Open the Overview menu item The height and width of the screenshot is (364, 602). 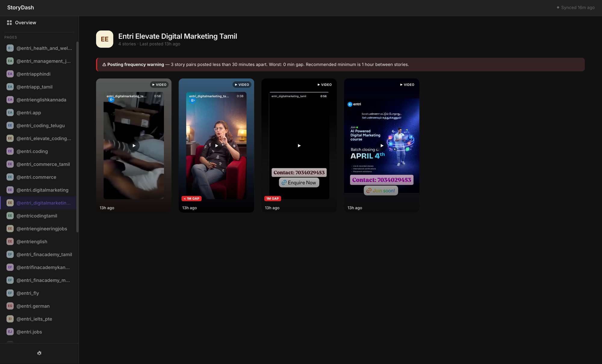(26, 23)
